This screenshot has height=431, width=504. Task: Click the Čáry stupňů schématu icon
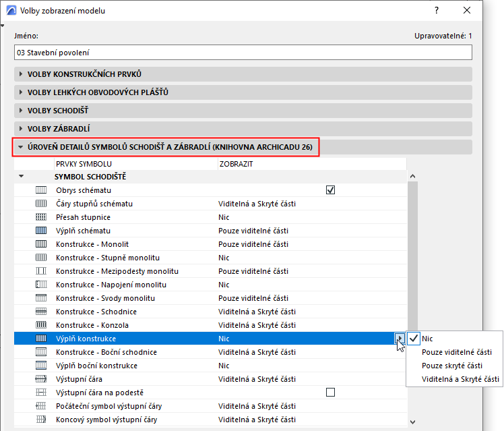[x=41, y=204]
